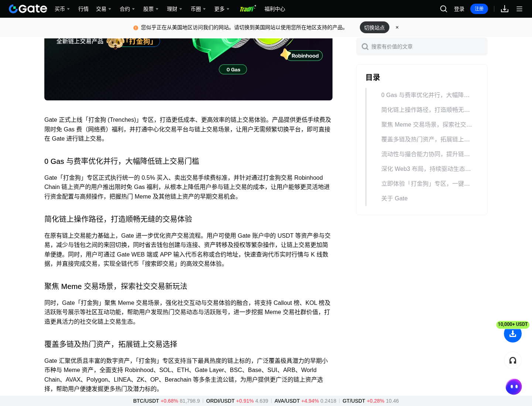Viewport: 532px width, 406px height.
Task: Jump to '0 Gas 与费率优化并行' in contents
Action: coord(425,95)
